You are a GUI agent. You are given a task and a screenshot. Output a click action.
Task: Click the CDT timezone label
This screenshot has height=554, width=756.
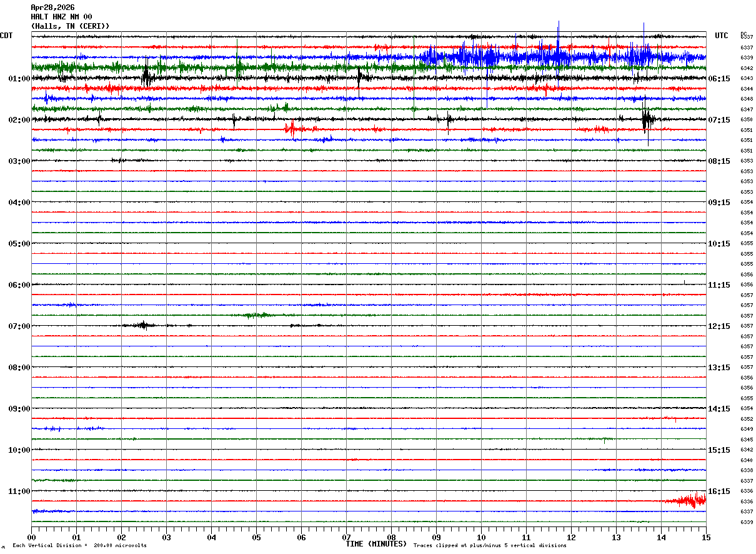click(6, 36)
